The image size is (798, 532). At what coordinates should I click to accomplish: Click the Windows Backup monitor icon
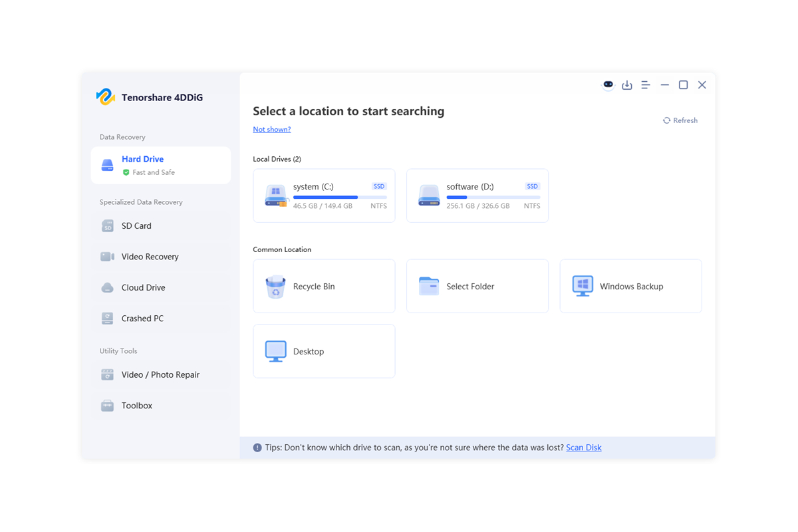[x=583, y=286]
